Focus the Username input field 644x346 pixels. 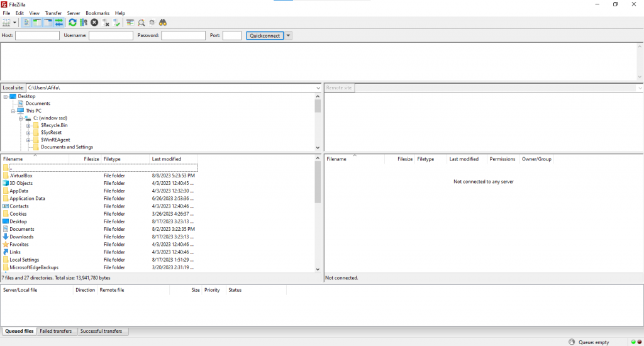(111, 36)
